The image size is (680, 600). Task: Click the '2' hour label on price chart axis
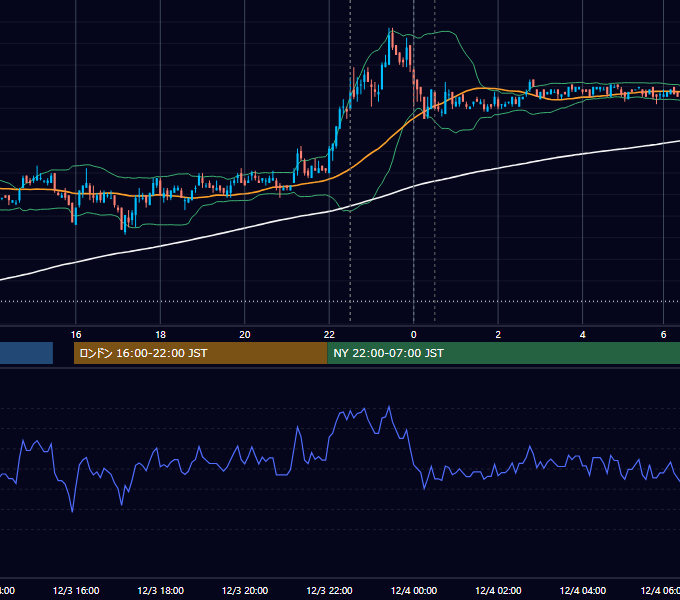click(x=498, y=335)
